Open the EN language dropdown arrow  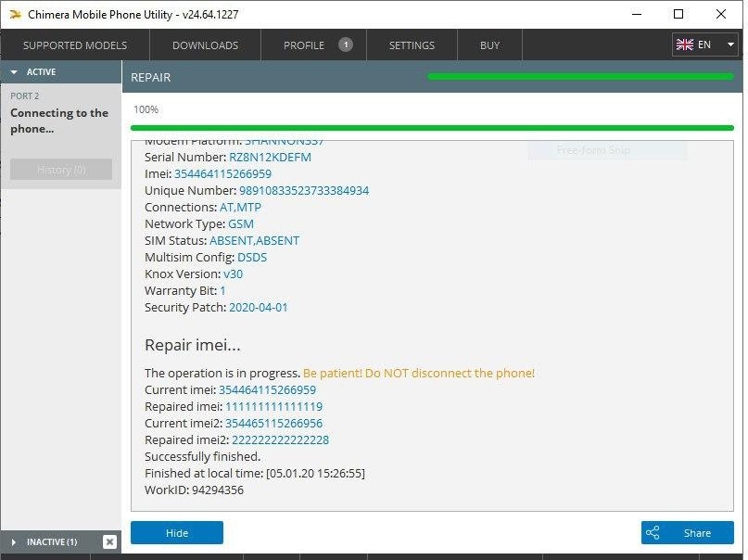[730, 45]
